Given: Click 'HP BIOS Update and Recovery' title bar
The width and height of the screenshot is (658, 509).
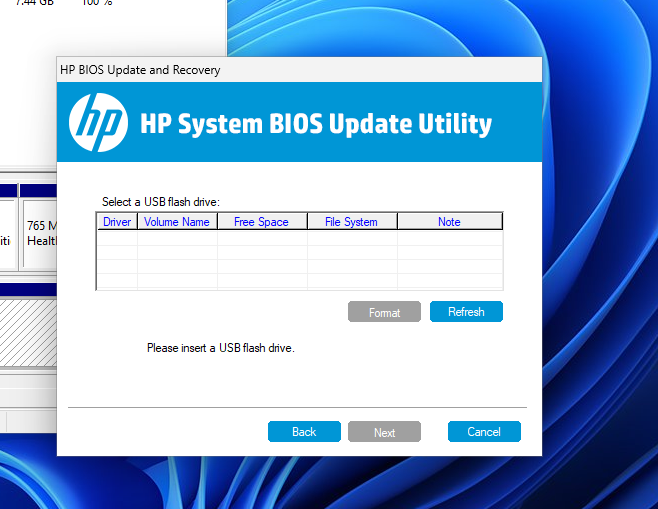Looking at the screenshot, I should coord(299,70).
